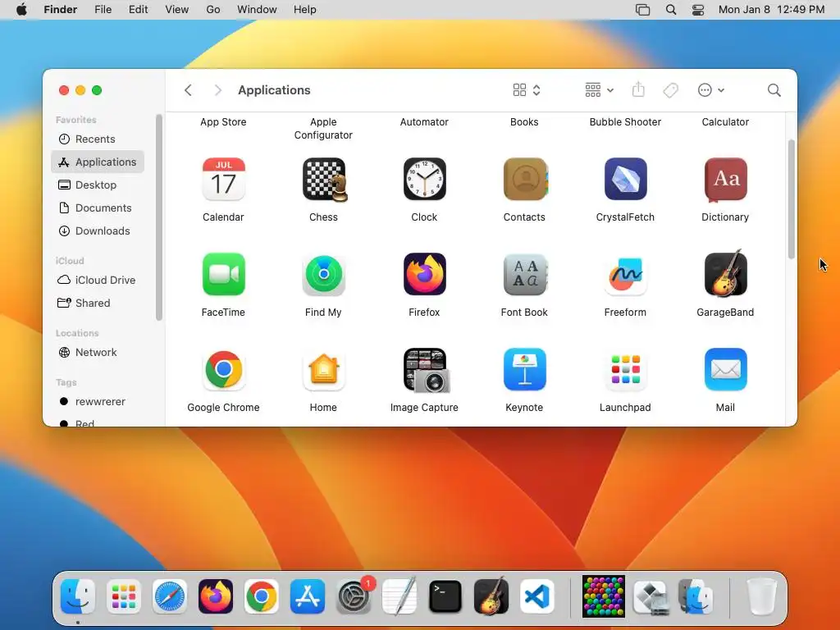The image size is (840, 630).
Task: Open System Settings from the Dock
Action: coord(354,596)
